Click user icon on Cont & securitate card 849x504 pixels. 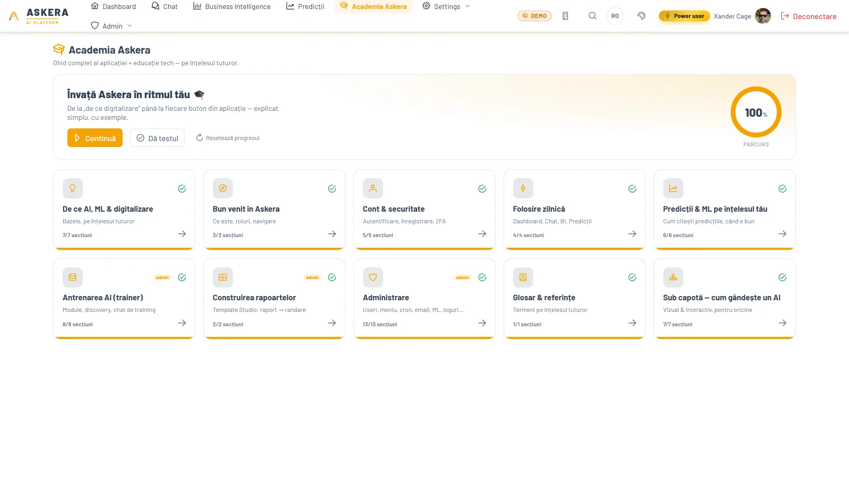(373, 188)
